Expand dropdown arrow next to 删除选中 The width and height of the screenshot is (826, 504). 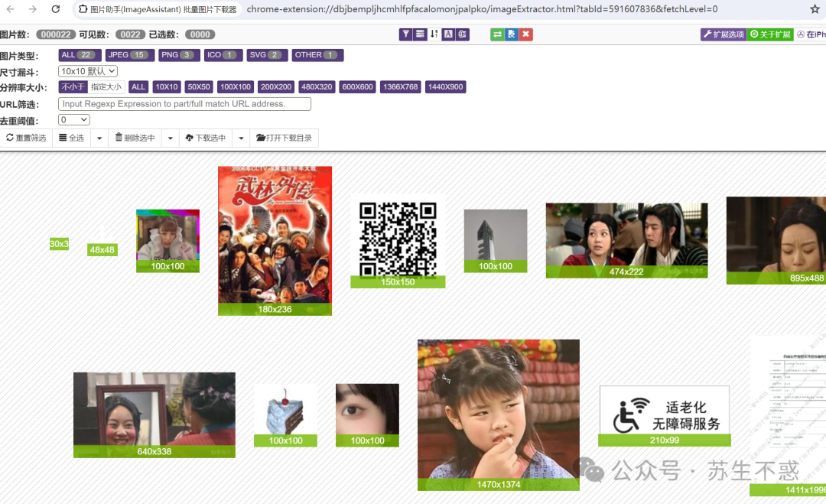point(170,138)
